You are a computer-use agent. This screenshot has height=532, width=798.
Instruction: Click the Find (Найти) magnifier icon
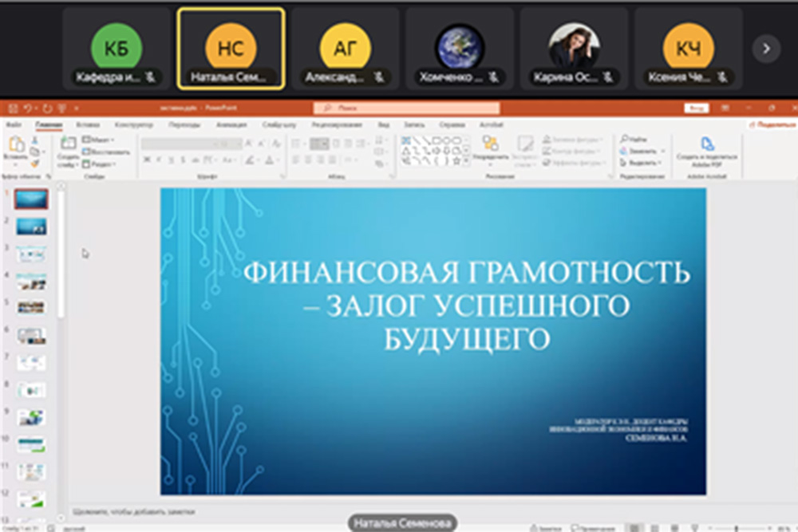[623, 140]
